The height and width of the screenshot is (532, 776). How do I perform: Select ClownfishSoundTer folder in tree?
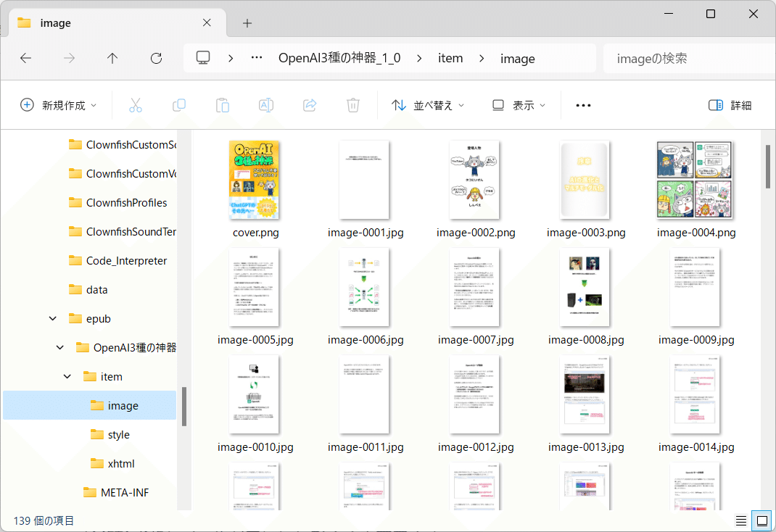[x=122, y=231]
